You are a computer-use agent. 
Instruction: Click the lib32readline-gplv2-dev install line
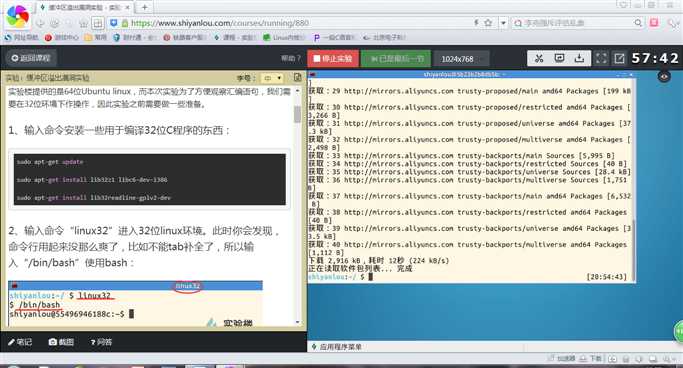pyautogui.click(x=94, y=198)
